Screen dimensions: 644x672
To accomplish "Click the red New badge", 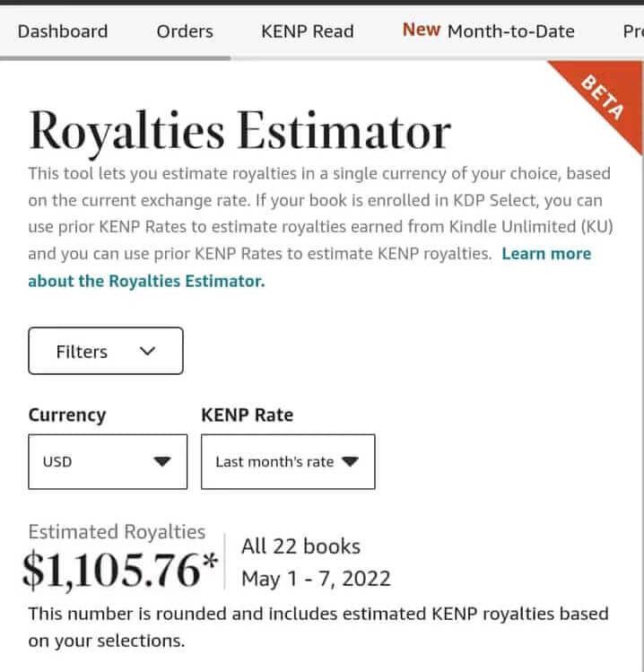I will pos(421,30).
